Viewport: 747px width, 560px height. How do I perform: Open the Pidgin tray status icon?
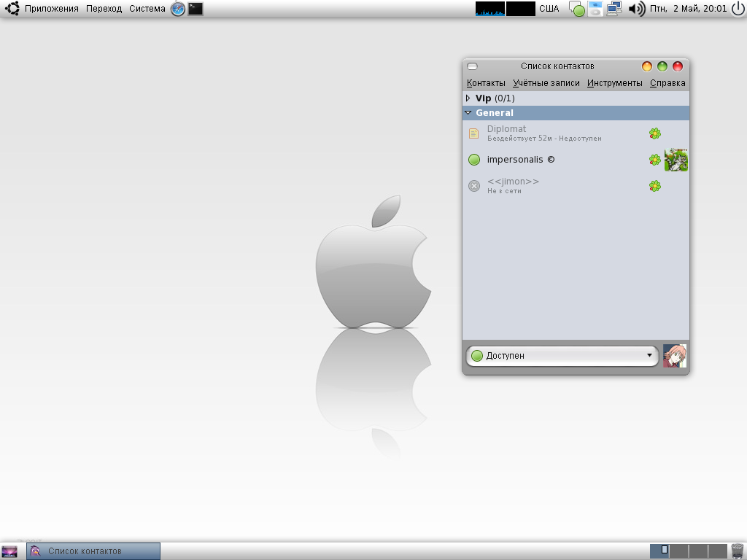click(576, 9)
